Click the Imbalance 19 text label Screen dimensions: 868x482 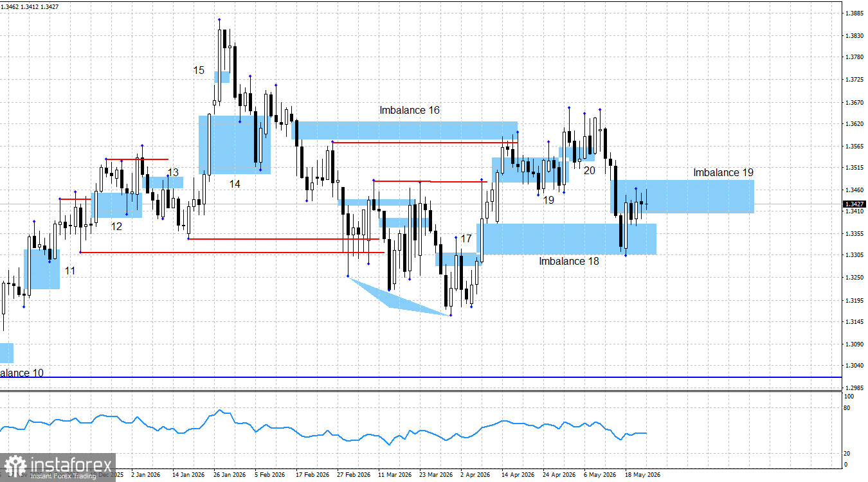point(723,172)
